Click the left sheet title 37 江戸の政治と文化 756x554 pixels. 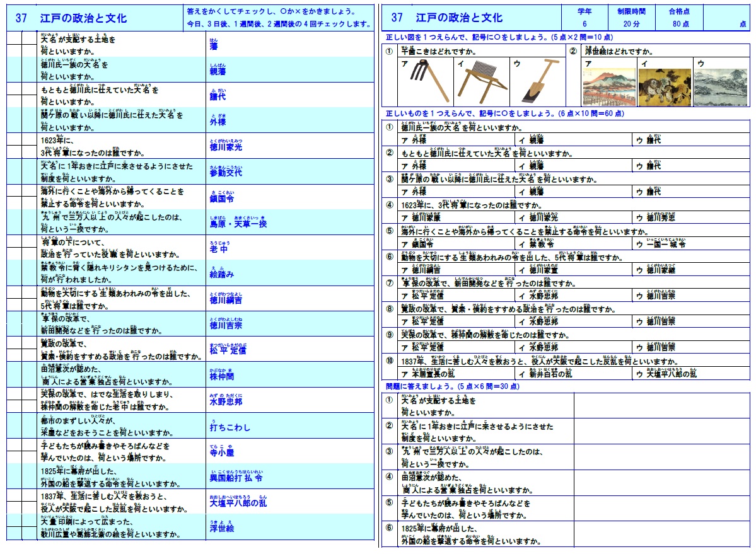(x=71, y=18)
